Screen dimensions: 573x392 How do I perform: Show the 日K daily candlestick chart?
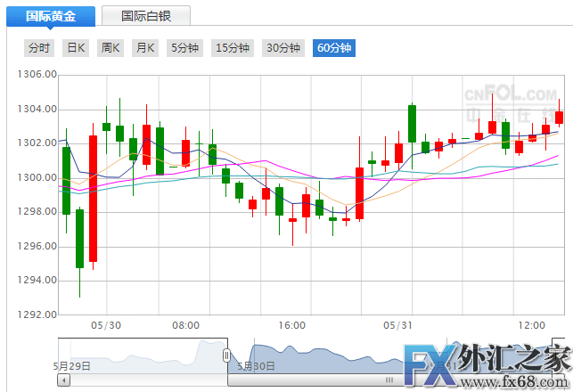pos(76,48)
